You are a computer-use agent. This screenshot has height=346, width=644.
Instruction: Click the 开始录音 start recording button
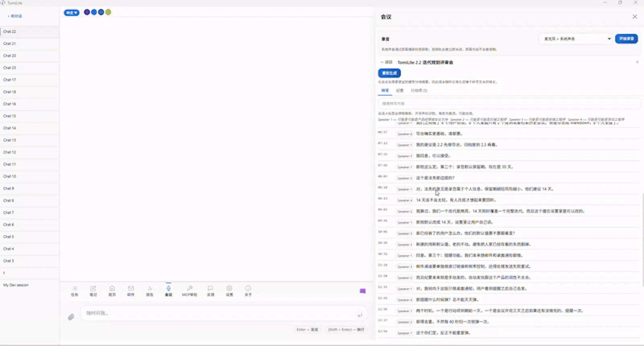tap(626, 39)
